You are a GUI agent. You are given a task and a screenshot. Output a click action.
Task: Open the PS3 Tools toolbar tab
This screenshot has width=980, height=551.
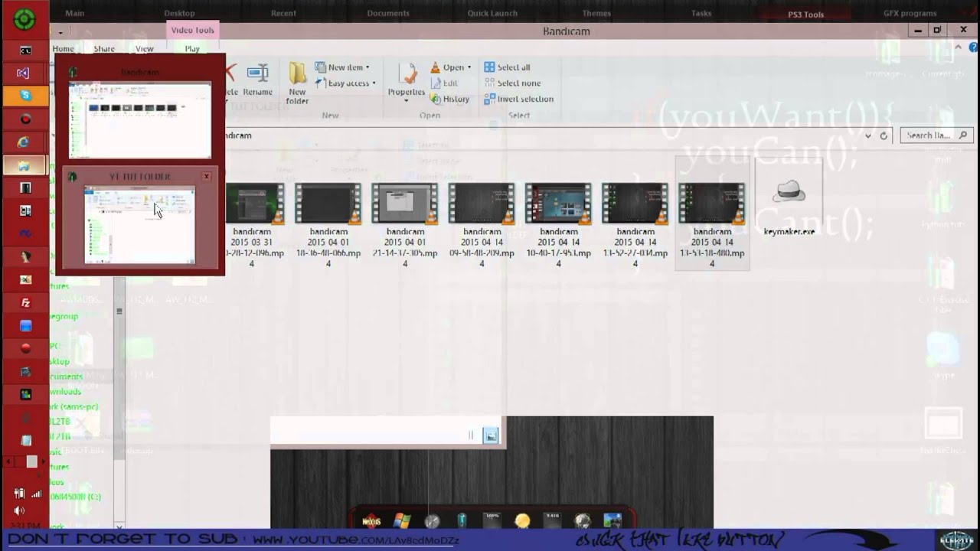[x=805, y=14]
